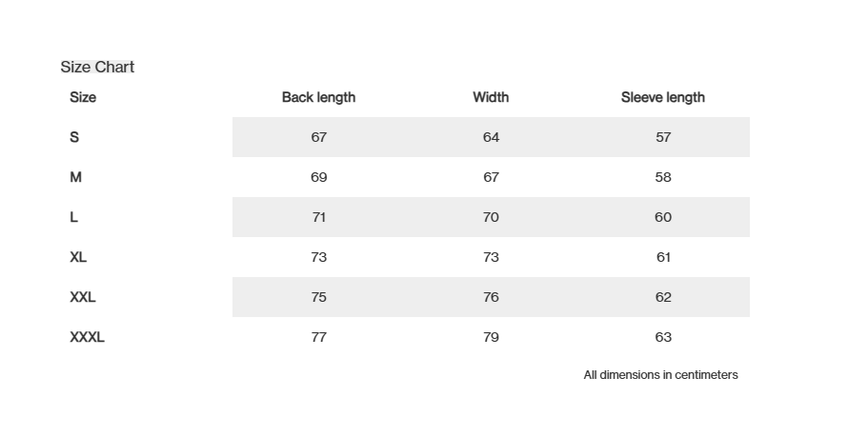Select sleeve length value 61 for XL

[x=663, y=257]
